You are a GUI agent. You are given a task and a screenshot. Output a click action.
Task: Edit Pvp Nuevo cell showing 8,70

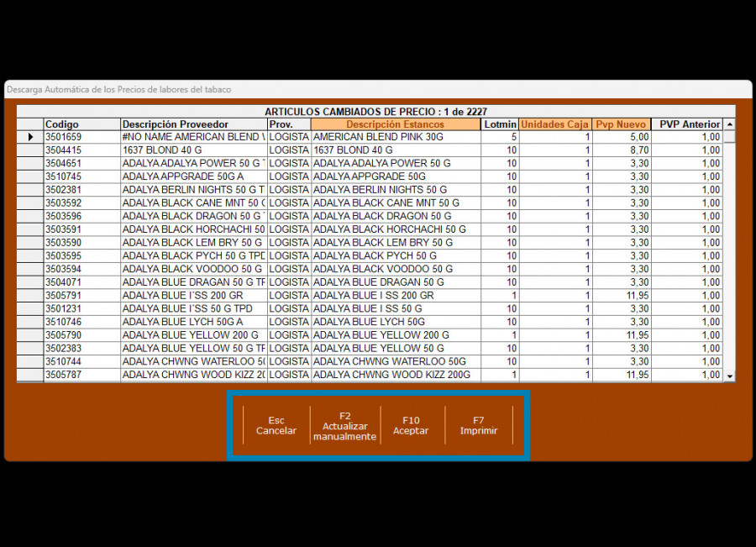(x=621, y=150)
